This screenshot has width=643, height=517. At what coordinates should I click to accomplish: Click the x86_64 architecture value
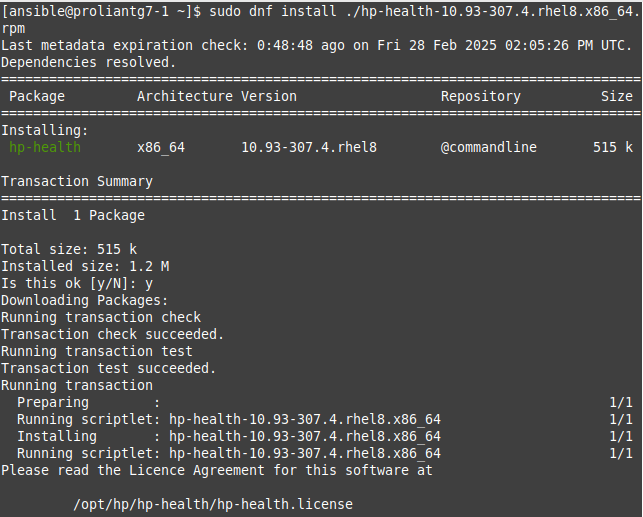tap(161, 147)
